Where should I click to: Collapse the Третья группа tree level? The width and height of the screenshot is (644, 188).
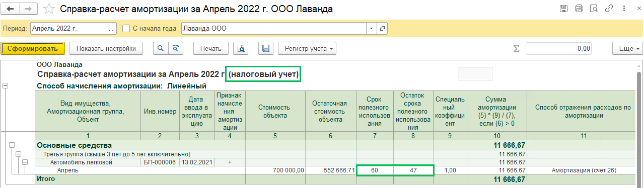point(19,154)
